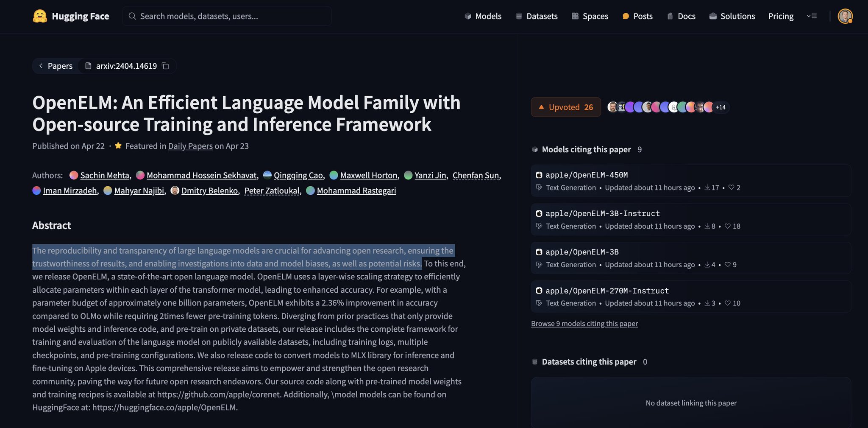Go to the Pricing page
This screenshot has width=868, height=428.
(781, 16)
